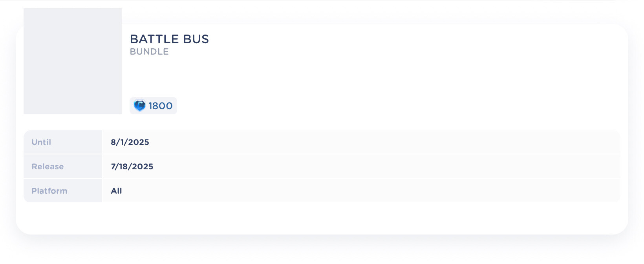The height and width of the screenshot is (264, 644).
Task: Select the All platforms value
Action: [x=116, y=191]
